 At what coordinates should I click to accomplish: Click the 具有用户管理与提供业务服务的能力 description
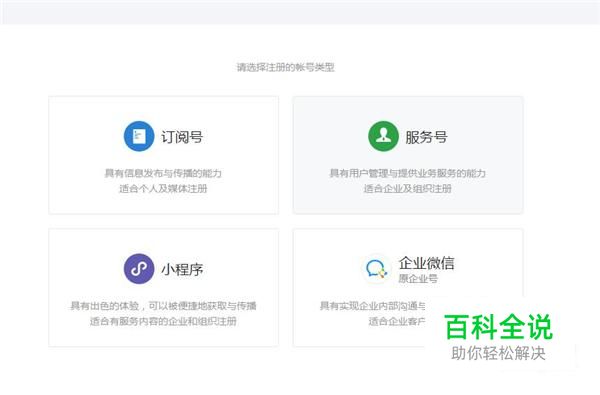(x=408, y=173)
